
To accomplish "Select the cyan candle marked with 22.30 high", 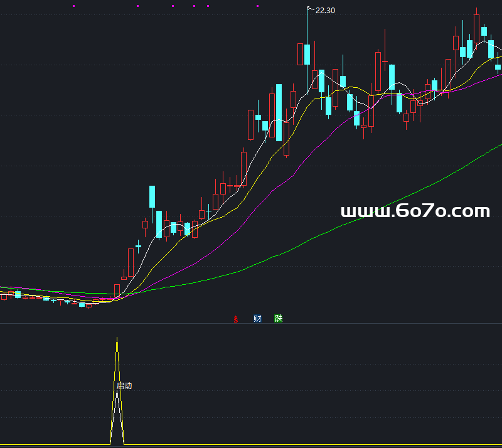I will point(307,55).
